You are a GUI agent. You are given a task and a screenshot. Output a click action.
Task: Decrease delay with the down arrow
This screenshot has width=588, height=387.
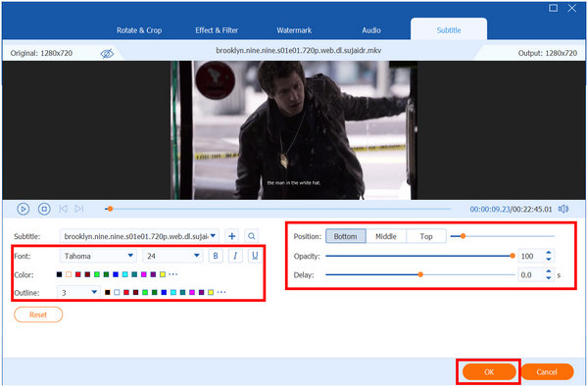click(549, 278)
